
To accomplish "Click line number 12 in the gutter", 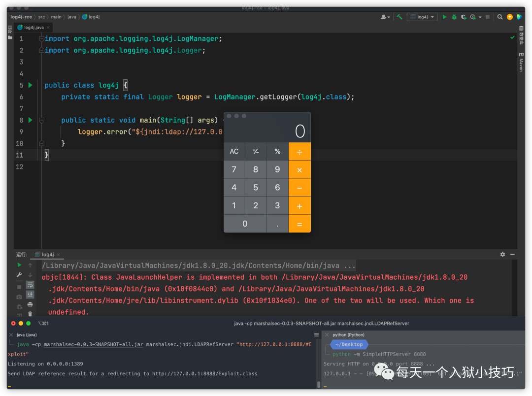I will tap(20, 166).
